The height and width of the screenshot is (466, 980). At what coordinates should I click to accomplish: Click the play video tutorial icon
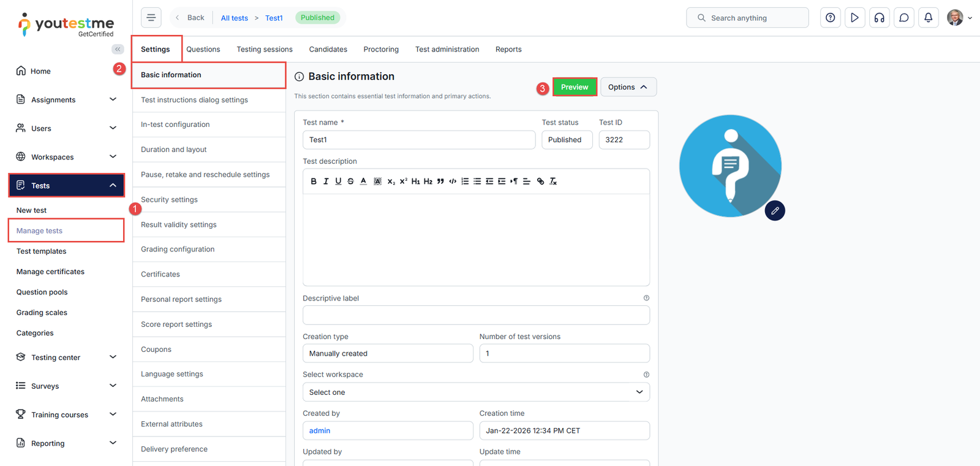[854, 18]
